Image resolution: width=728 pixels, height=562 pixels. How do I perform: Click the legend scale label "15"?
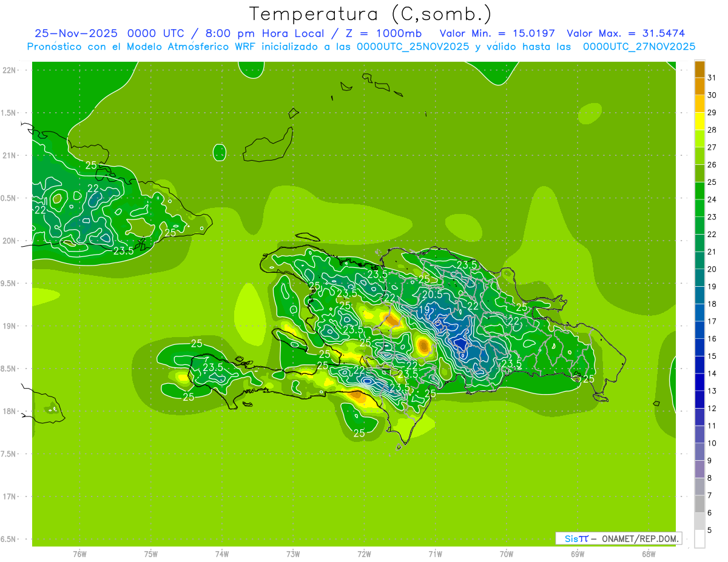(712, 356)
